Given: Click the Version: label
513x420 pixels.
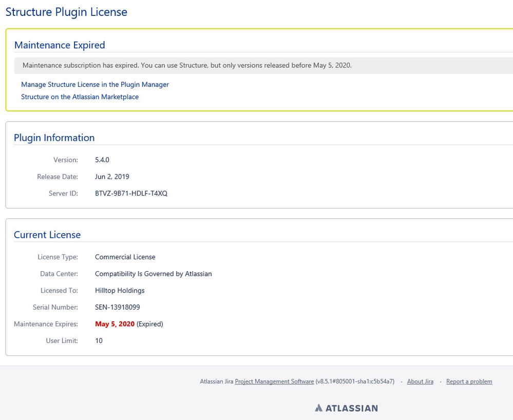Looking at the screenshot, I should 66,160.
